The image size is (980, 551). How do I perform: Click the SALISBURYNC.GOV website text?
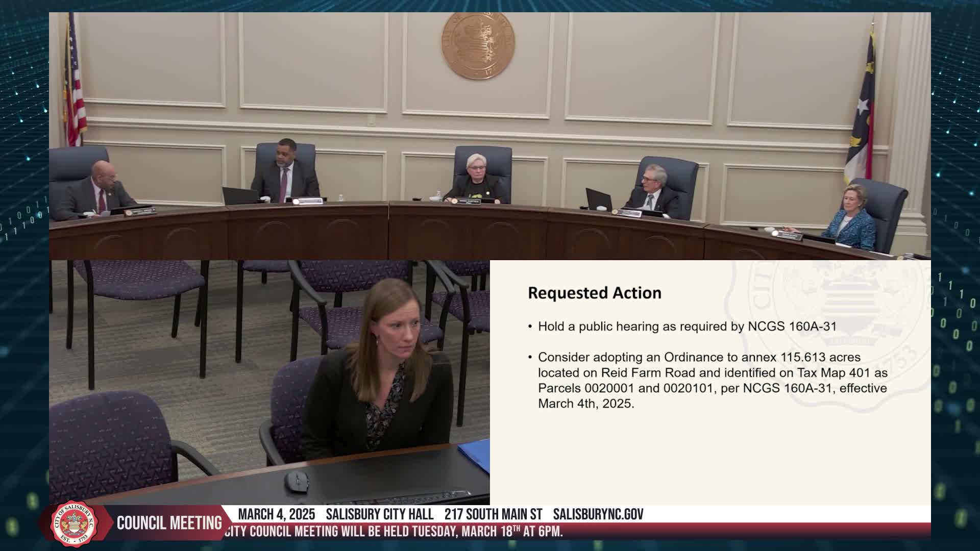(598, 514)
